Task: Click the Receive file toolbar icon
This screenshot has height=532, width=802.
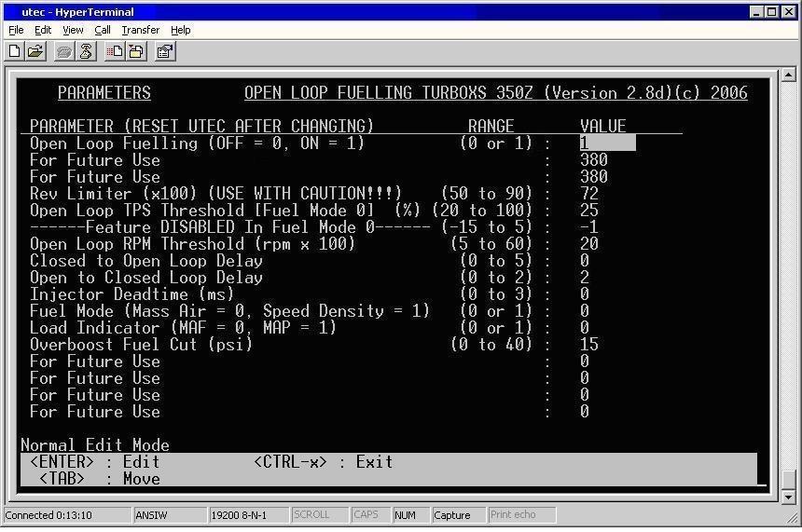Action: pos(135,51)
